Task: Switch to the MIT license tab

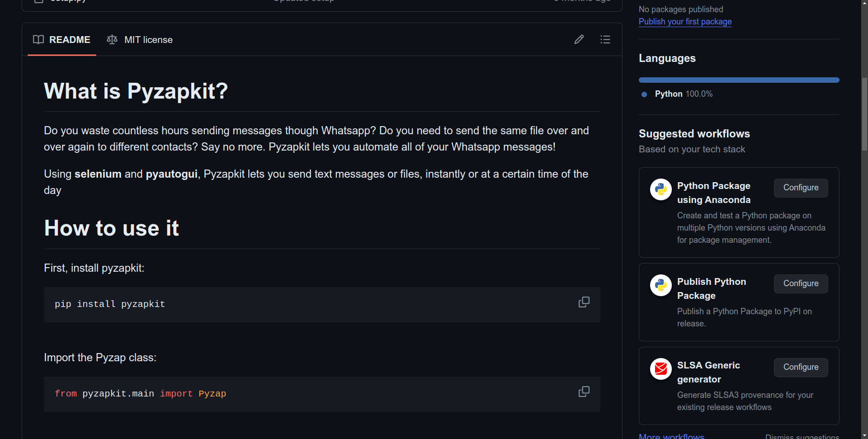Action: pos(140,40)
